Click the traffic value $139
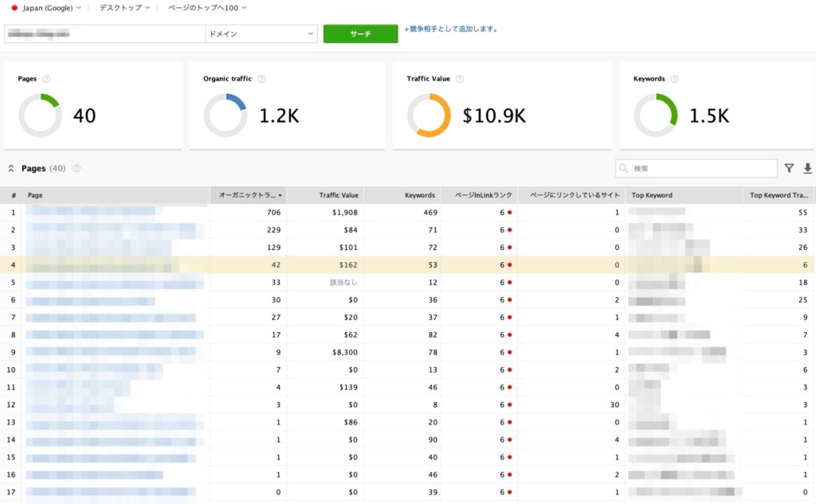816x504 pixels. coord(349,387)
